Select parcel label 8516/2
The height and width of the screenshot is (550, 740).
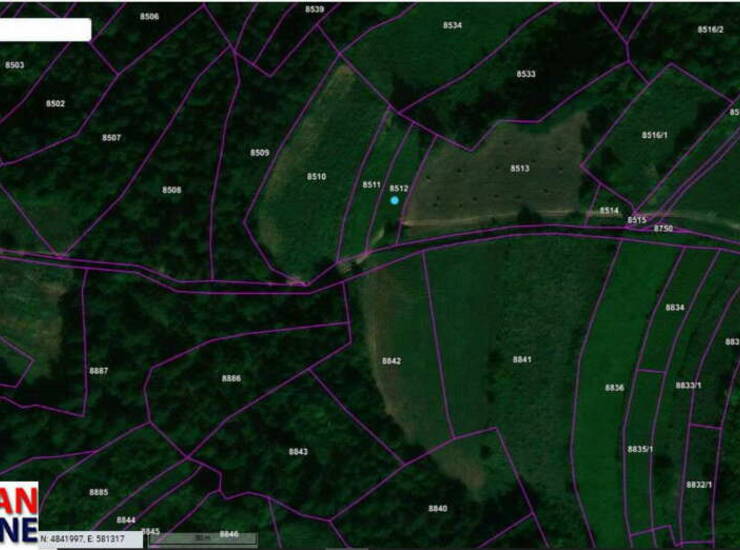pos(710,29)
